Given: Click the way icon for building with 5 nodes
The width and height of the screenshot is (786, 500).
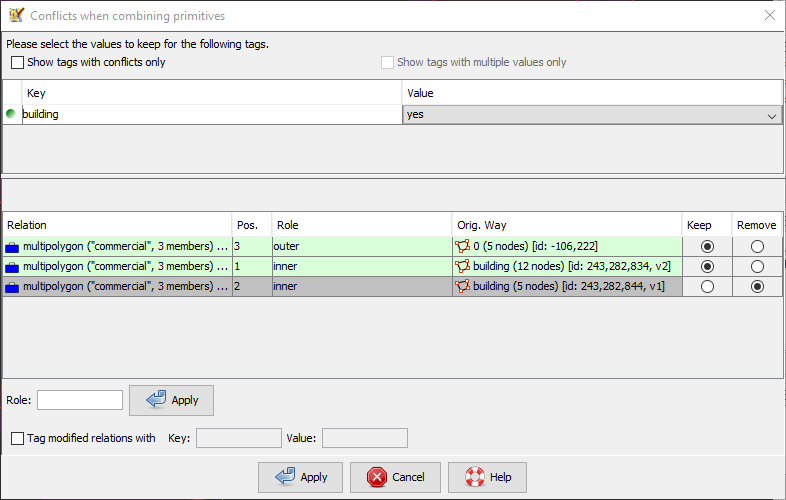Looking at the screenshot, I should pos(462,286).
